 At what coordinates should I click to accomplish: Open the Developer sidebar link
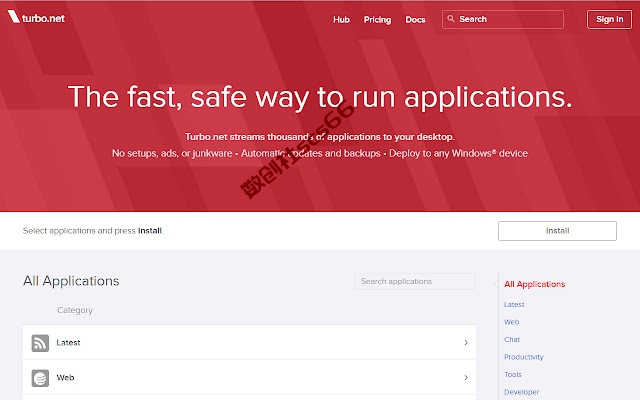(x=521, y=392)
